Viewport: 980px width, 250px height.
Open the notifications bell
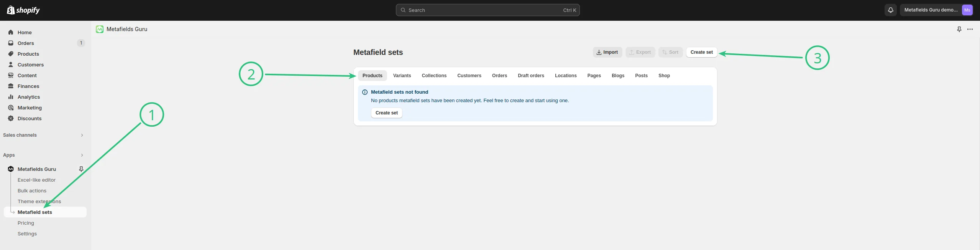tap(891, 10)
